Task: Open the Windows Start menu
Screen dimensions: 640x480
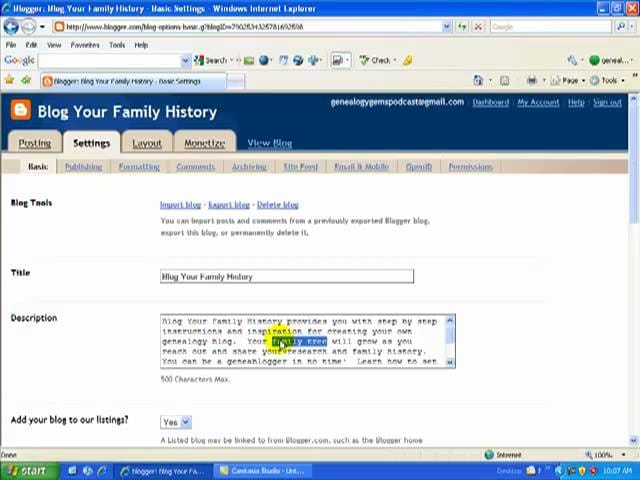Action: pyautogui.click(x=27, y=470)
